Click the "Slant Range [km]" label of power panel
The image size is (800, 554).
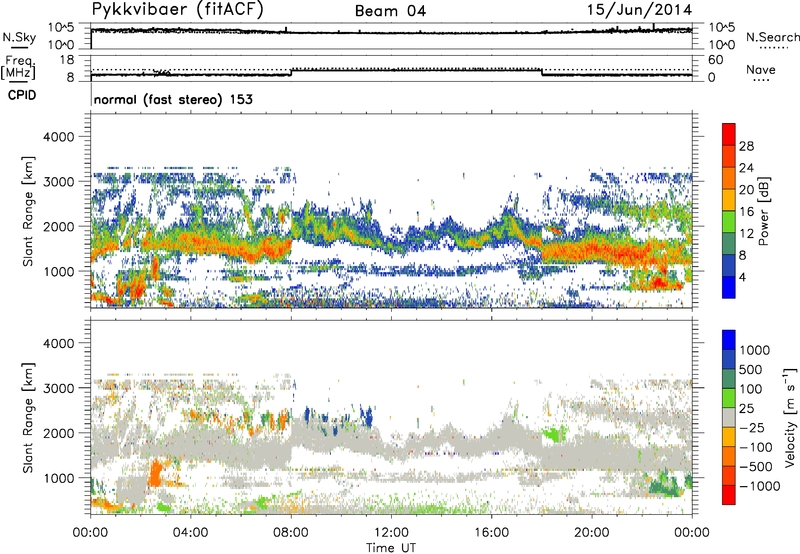click(x=28, y=211)
